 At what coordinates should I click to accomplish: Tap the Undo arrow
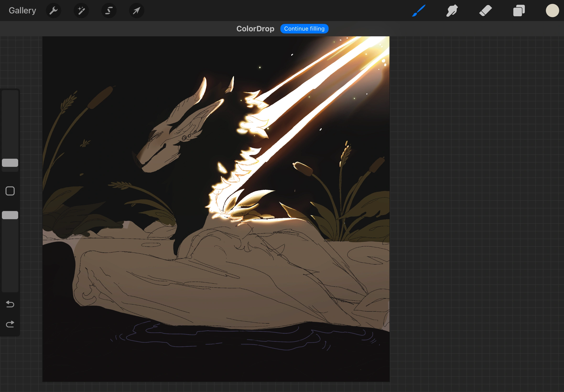(10, 304)
